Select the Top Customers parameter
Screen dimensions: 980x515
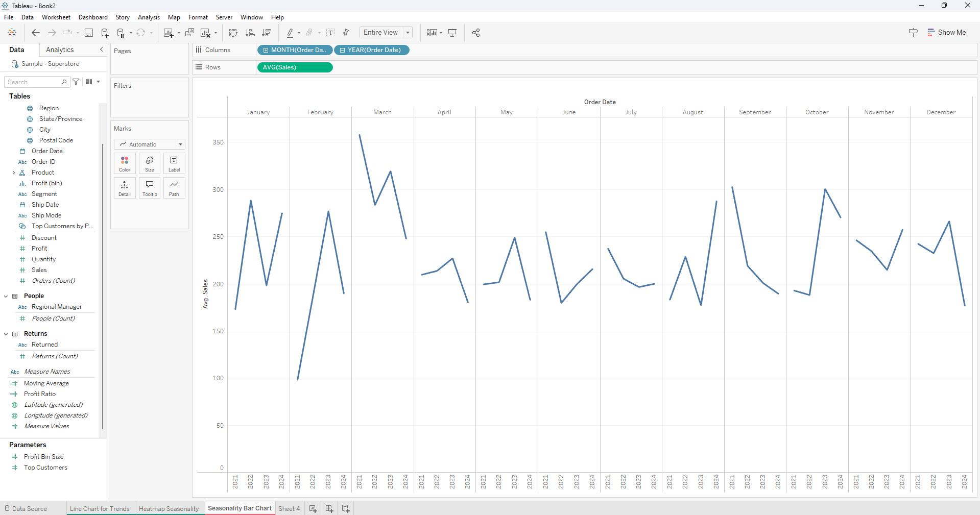pyautogui.click(x=45, y=468)
